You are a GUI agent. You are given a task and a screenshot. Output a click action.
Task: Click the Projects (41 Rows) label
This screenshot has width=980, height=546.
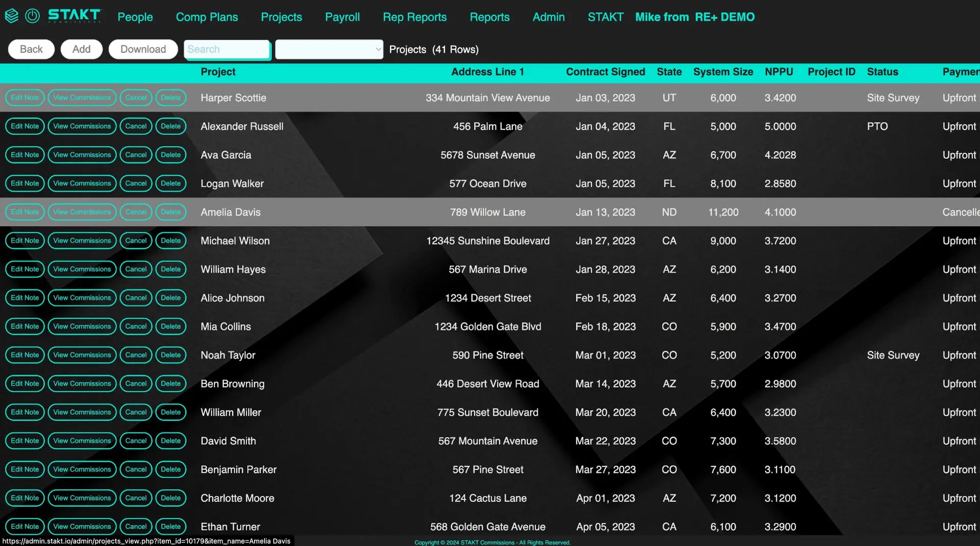point(434,50)
